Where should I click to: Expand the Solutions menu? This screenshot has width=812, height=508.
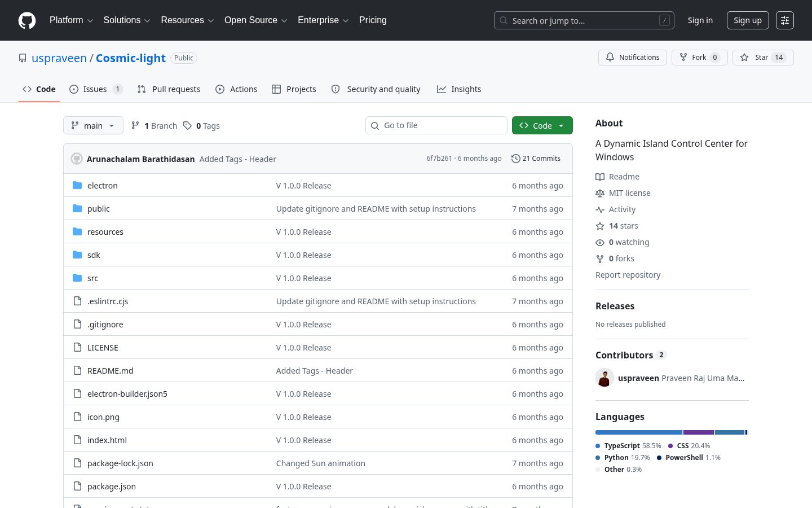click(x=127, y=20)
